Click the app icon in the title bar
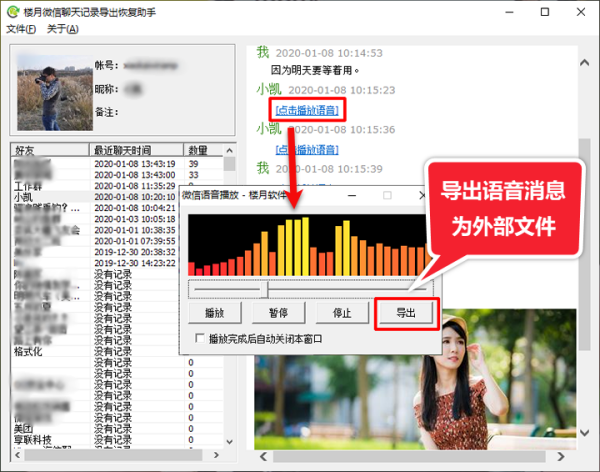The height and width of the screenshot is (472, 600). click(13, 12)
